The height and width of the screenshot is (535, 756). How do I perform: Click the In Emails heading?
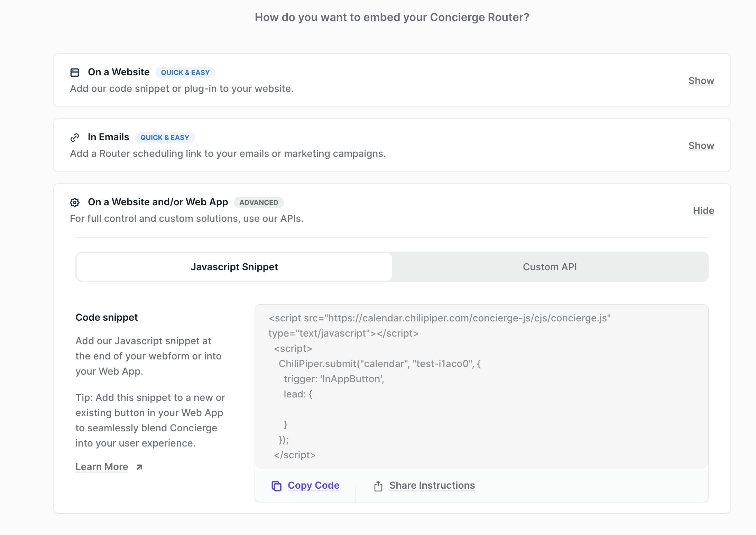tap(108, 137)
